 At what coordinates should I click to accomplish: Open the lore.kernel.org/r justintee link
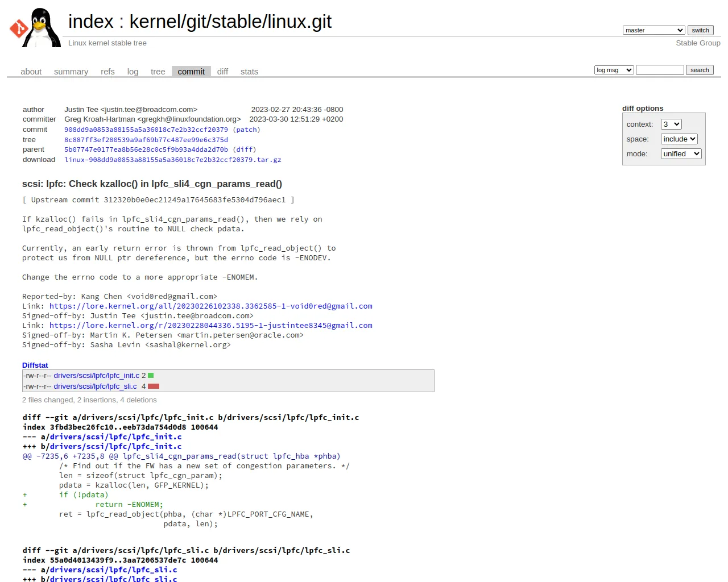click(x=211, y=326)
